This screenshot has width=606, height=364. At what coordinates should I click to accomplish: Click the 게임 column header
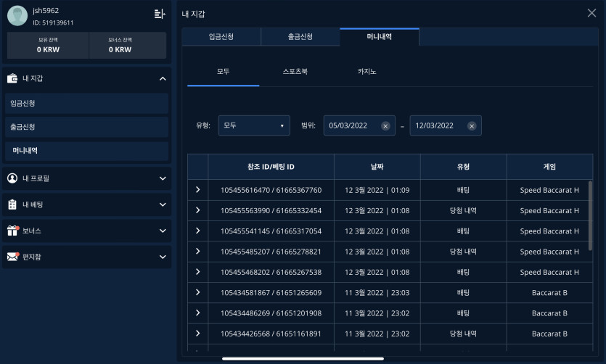[549, 167]
